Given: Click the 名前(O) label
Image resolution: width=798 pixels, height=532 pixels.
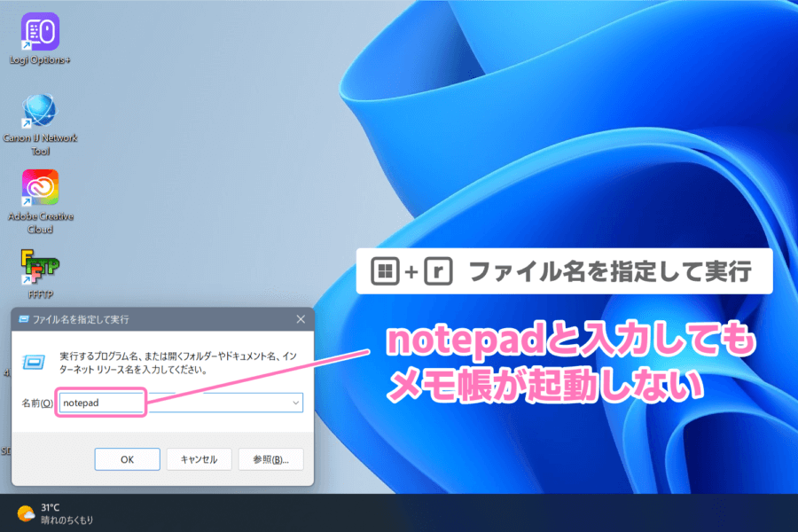Looking at the screenshot, I should pos(38,402).
